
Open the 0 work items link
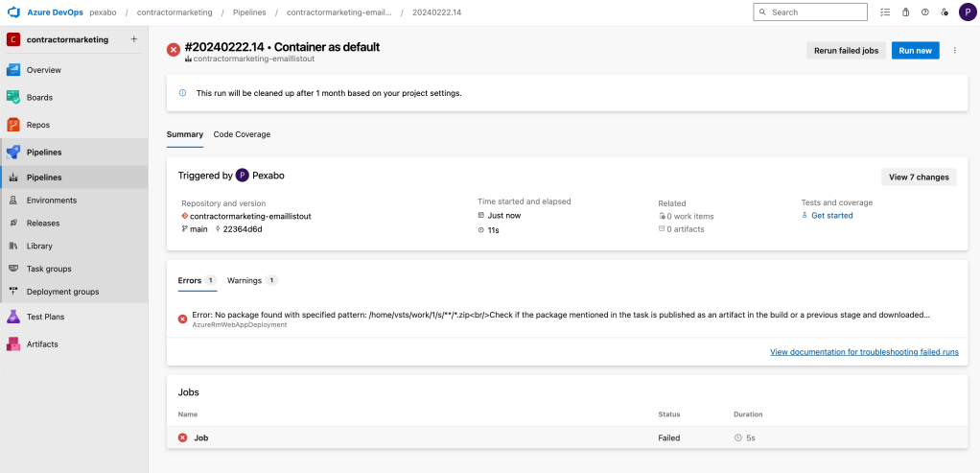pyautogui.click(x=689, y=217)
